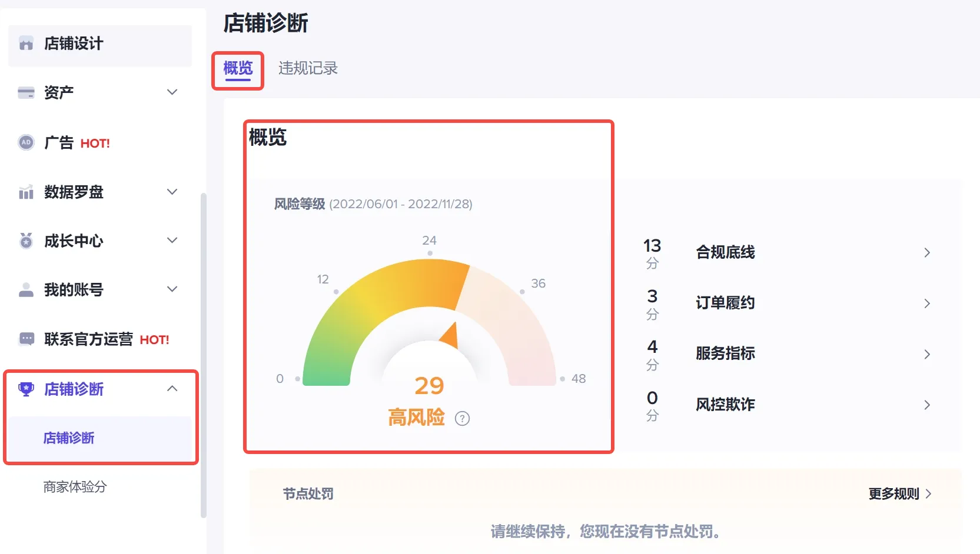Expand the 我的账号 menu section
The width and height of the screenshot is (980, 554).
click(172, 289)
